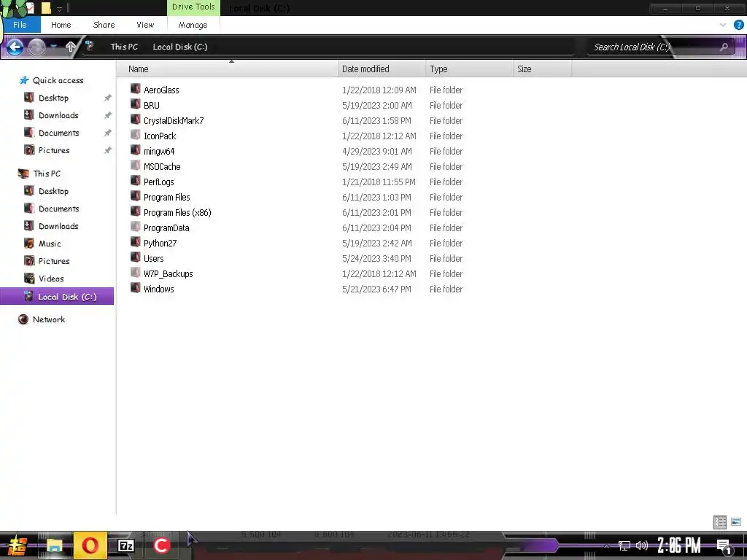Go back using the Back arrow button
Image resolution: width=747 pixels, height=560 pixels.
[x=15, y=47]
